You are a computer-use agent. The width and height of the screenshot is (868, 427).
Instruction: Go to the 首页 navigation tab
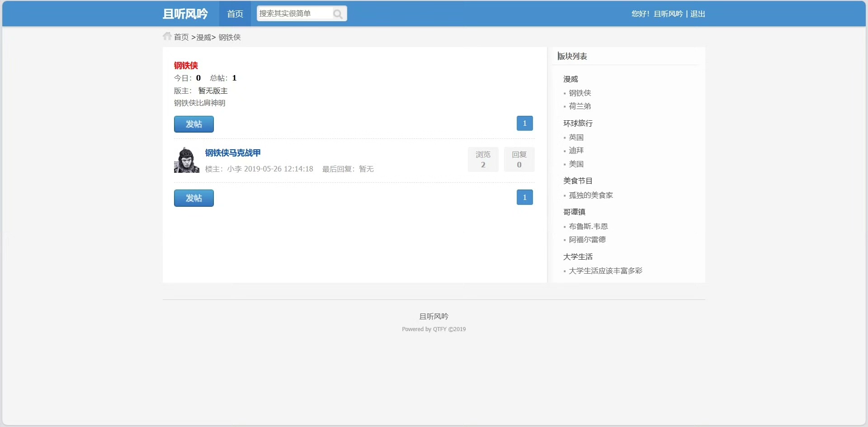tap(235, 14)
